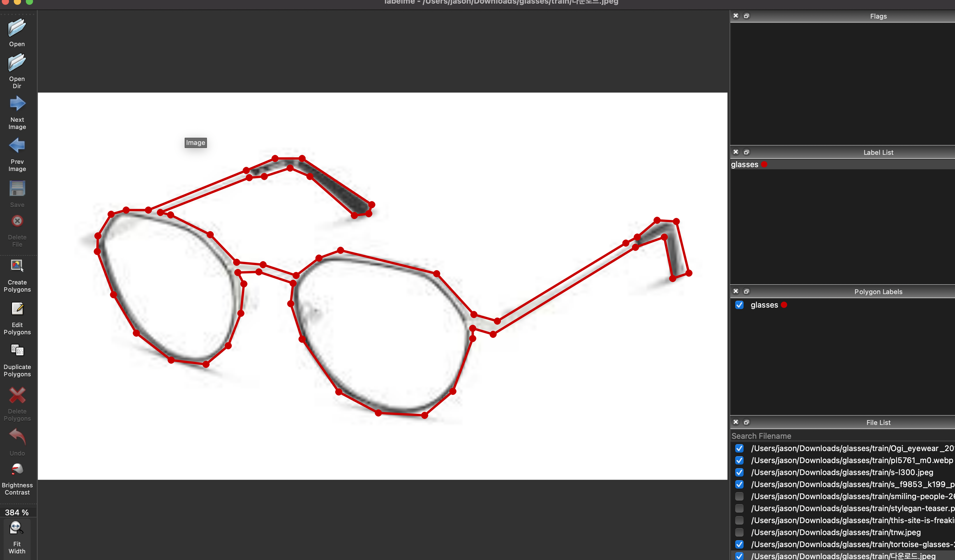Toggle checkbox for s-l300.jpeg file

point(739,473)
